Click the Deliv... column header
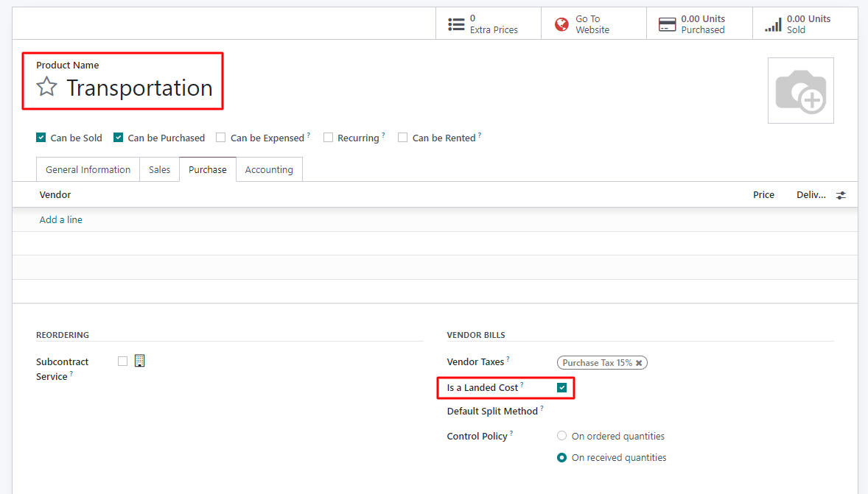The width and height of the screenshot is (868, 494). coord(811,194)
